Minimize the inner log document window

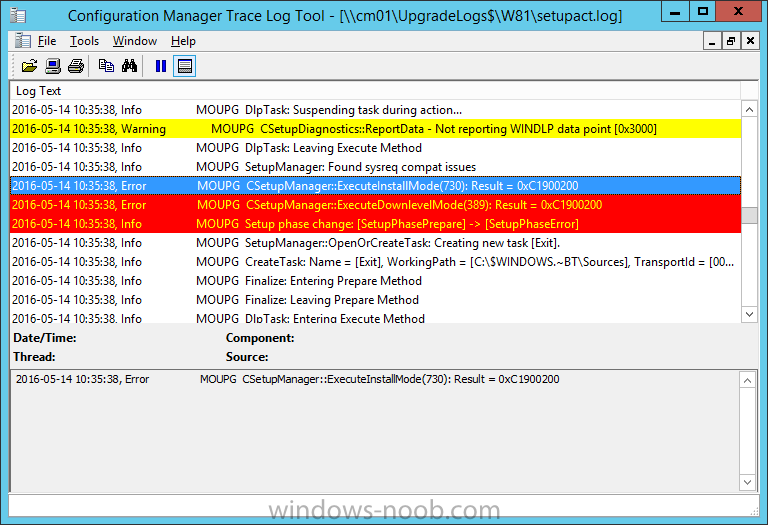(x=712, y=41)
